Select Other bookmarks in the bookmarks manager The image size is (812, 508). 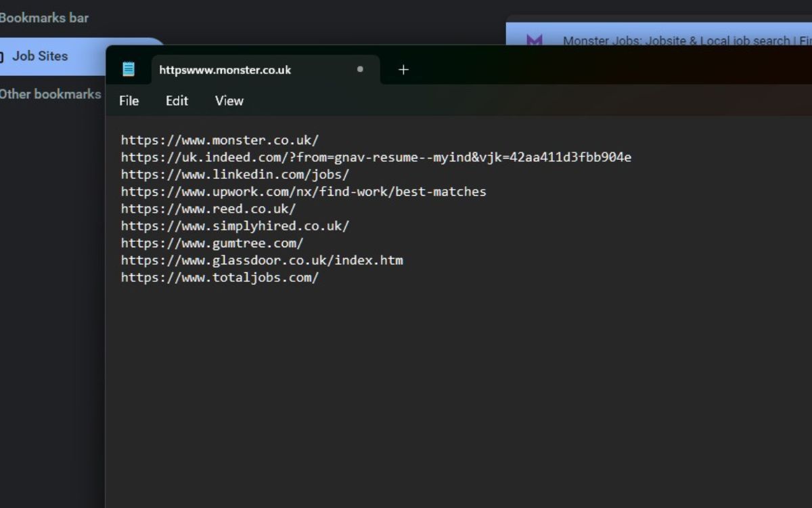coord(50,94)
